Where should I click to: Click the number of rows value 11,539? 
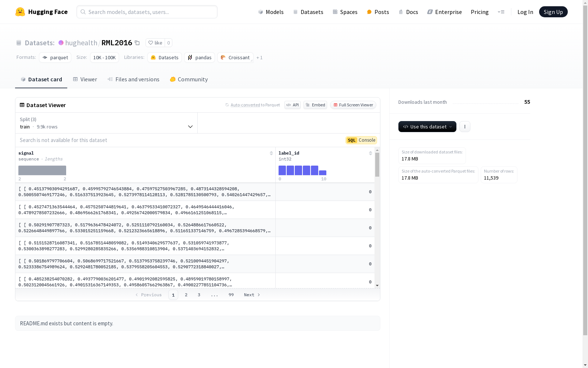(491, 178)
